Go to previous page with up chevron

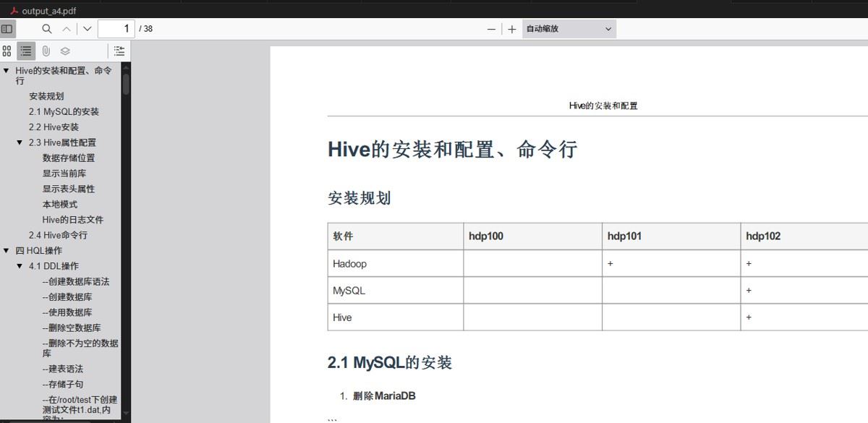(67, 28)
